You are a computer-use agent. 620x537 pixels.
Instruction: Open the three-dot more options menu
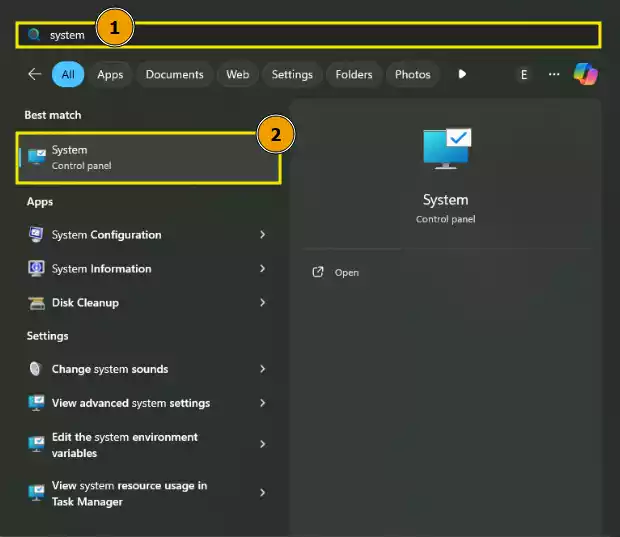click(x=554, y=74)
